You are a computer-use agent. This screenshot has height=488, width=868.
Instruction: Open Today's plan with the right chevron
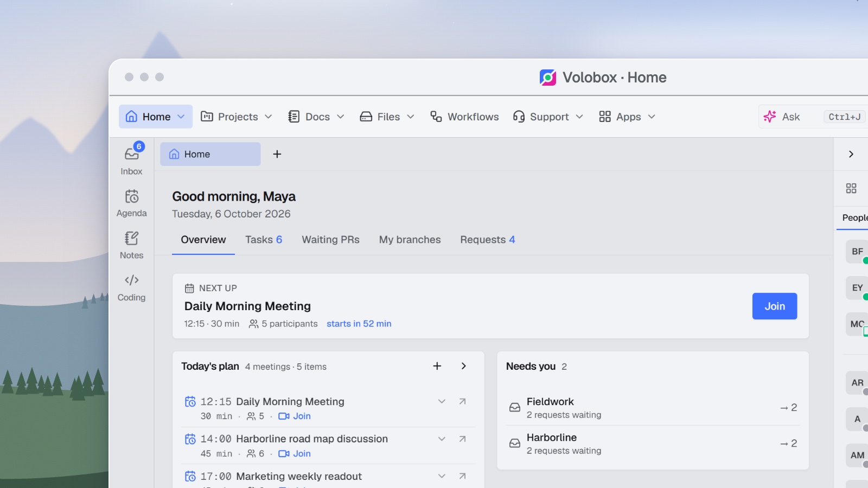[464, 366]
